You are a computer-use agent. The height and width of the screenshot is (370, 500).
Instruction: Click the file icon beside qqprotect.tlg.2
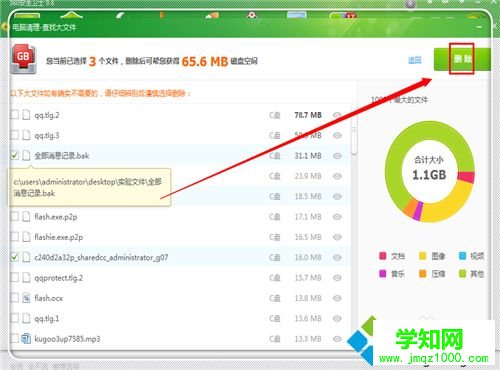(26, 278)
